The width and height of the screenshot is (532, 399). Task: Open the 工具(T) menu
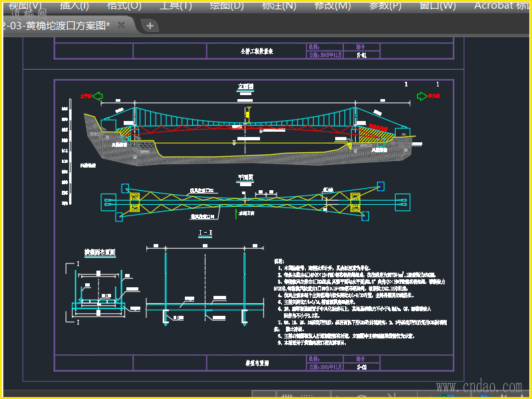[x=176, y=5]
